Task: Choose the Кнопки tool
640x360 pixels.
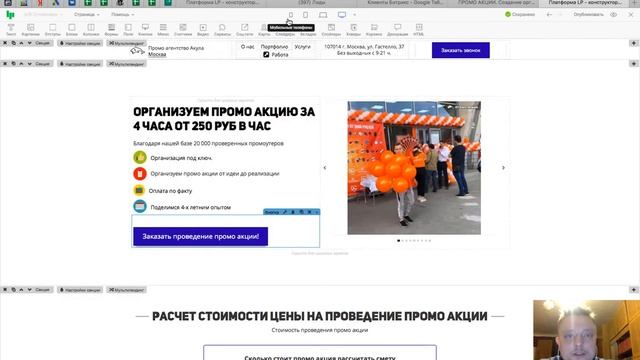Action: point(145,30)
